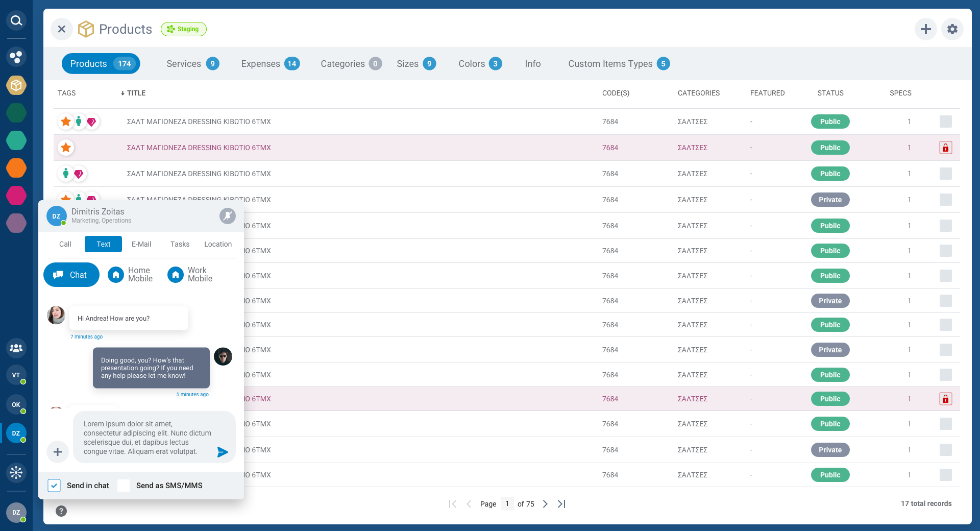
Task: Jump to the last page of results
Action: 561,504
